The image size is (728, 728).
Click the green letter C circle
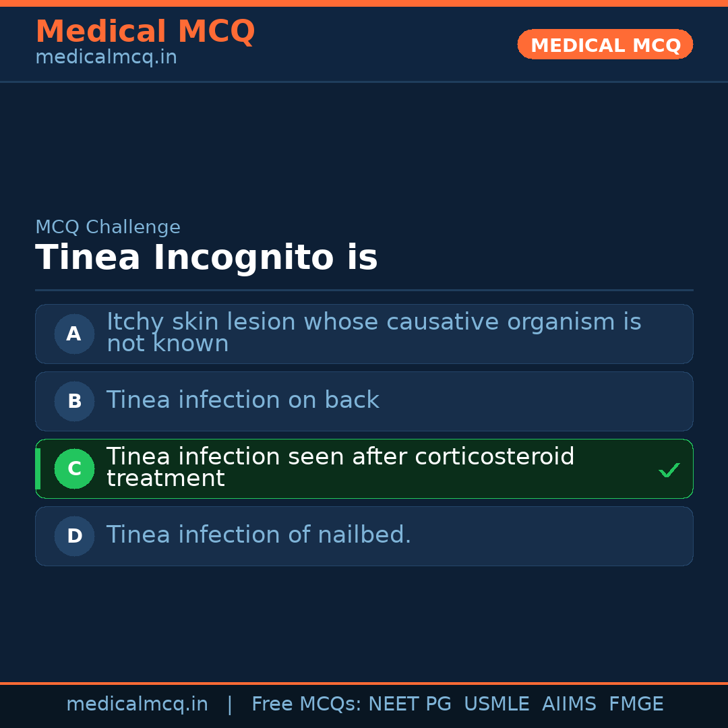tap(74, 468)
